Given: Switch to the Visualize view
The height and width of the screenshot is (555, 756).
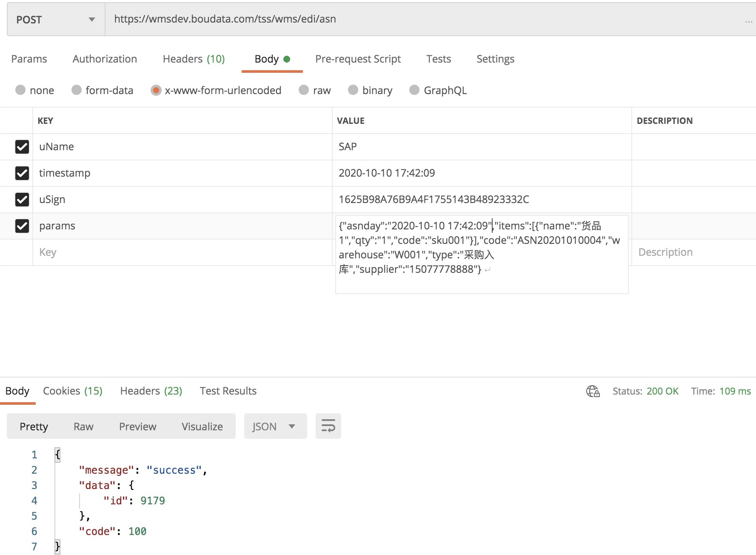Looking at the screenshot, I should pyautogui.click(x=202, y=426).
